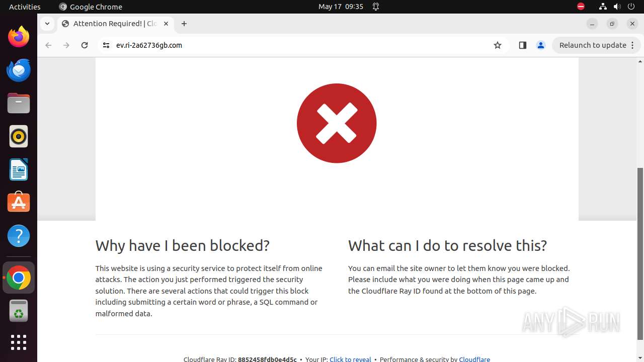Open Firefox from the dock
Screen dimensions: 644x362
(x=19, y=37)
